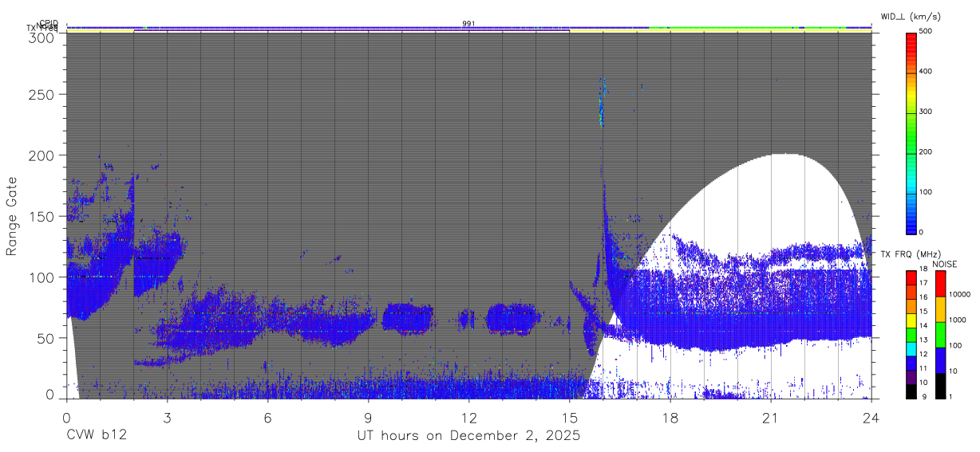Click the 24 hour tick on the UT axis
Screen dimensions: 980x452
871,417
